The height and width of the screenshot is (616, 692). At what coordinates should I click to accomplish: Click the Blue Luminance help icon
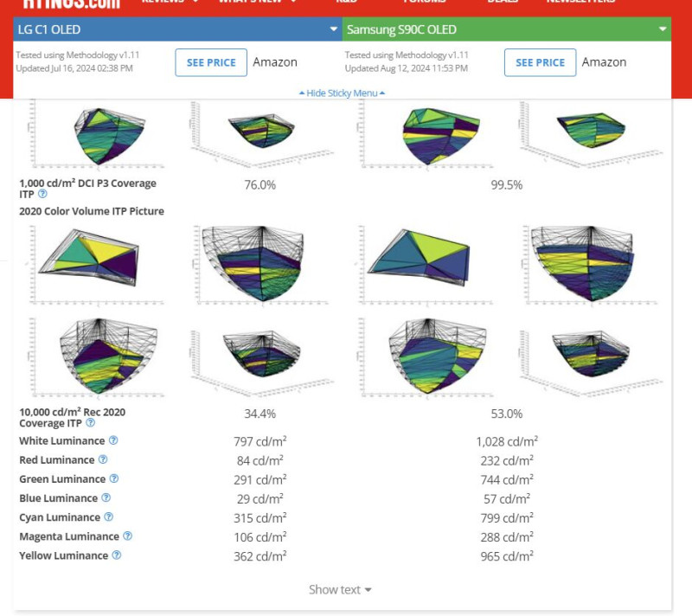click(x=106, y=497)
